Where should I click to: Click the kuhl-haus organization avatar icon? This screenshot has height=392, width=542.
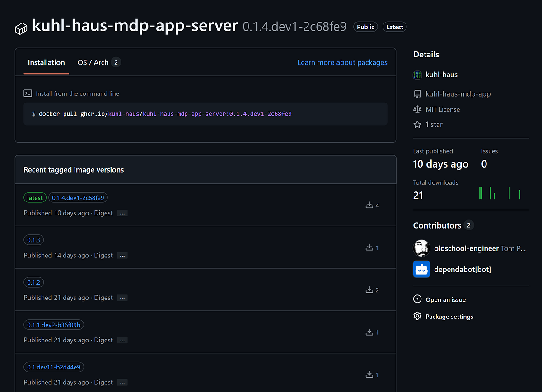[417, 75]
